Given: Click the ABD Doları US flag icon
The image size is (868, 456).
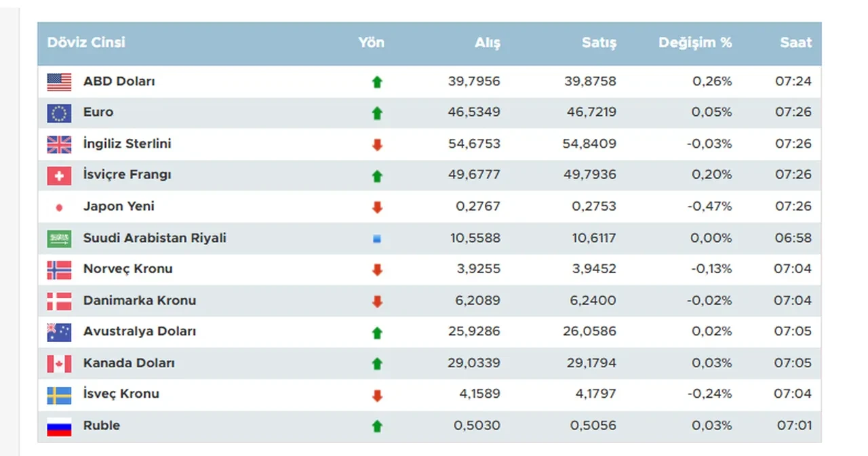Looking at the screenshot, I should pos(58,81).
